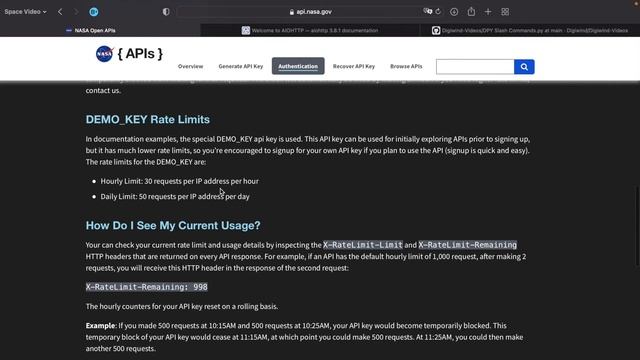Click How Do I See My Current Usage heading
Viewport: 640px width, 360px height.
point(173,226)
